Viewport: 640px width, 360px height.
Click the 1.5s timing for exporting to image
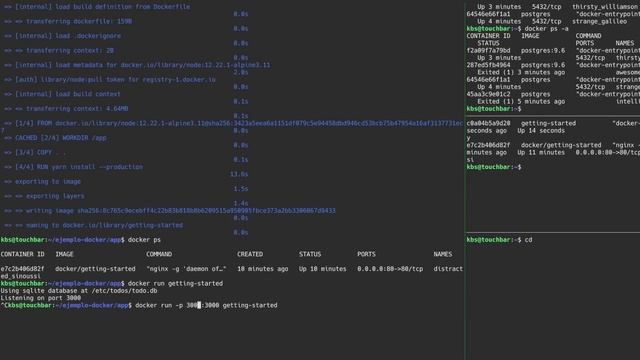[x=241, y=189]
